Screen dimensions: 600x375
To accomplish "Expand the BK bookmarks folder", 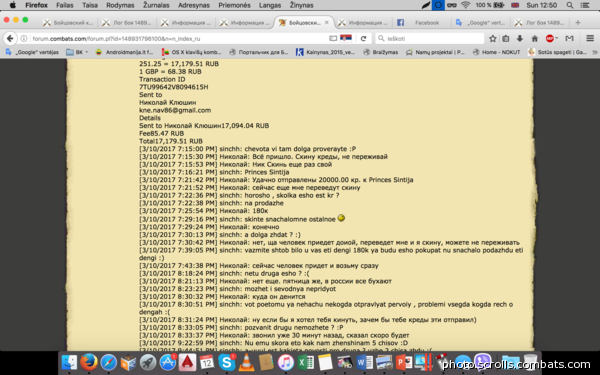I will pyautogui.click(x=77, y=52).
